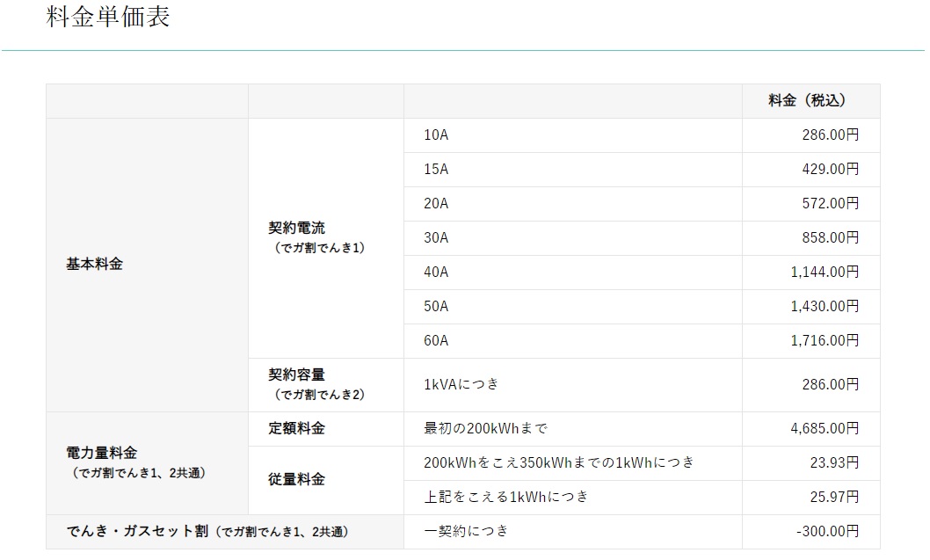Select the 1kVAにつき cell
The height and width of the screenshot is (560, 930).
(x=461, y=384)
